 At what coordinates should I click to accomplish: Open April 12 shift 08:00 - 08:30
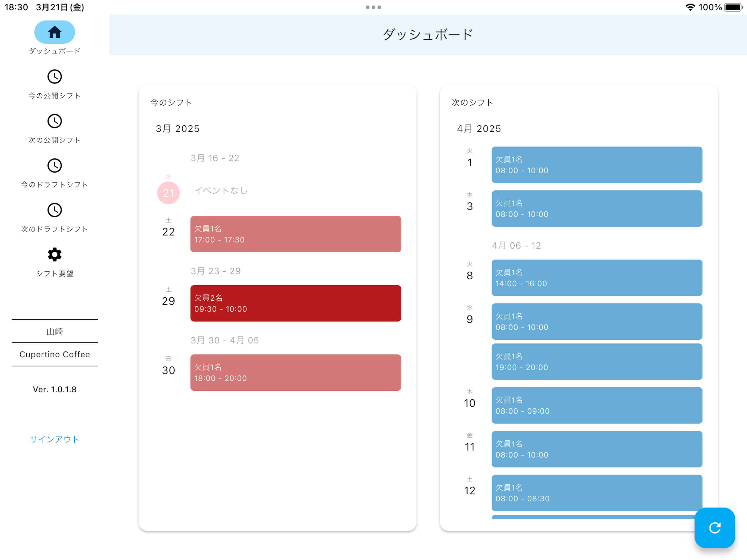click(597, 493)
